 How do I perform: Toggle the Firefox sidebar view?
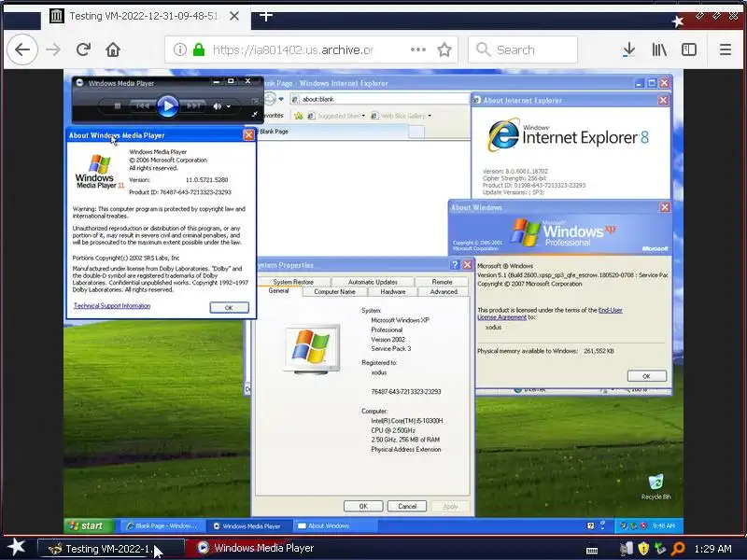689,49
